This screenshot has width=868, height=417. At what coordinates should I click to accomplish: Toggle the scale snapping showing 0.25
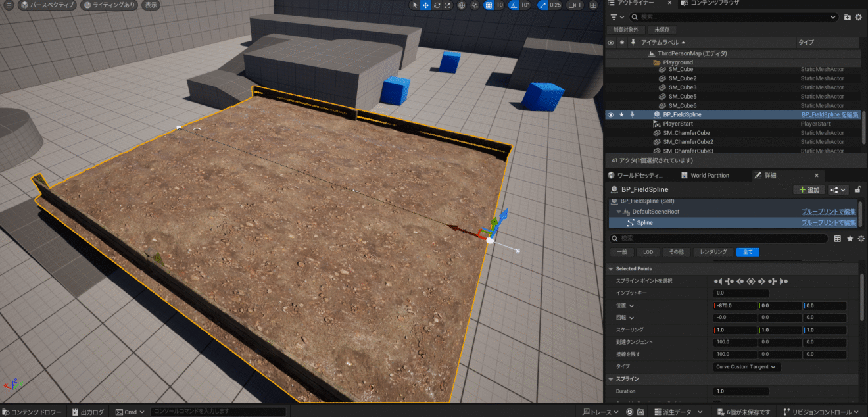(542, 5)
